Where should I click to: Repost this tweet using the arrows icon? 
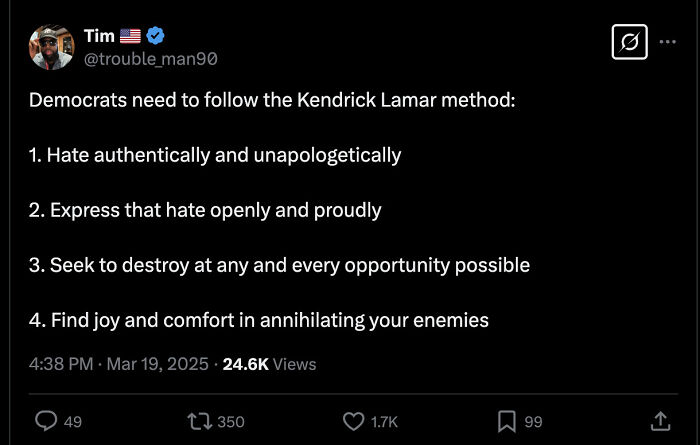[199, 421]
